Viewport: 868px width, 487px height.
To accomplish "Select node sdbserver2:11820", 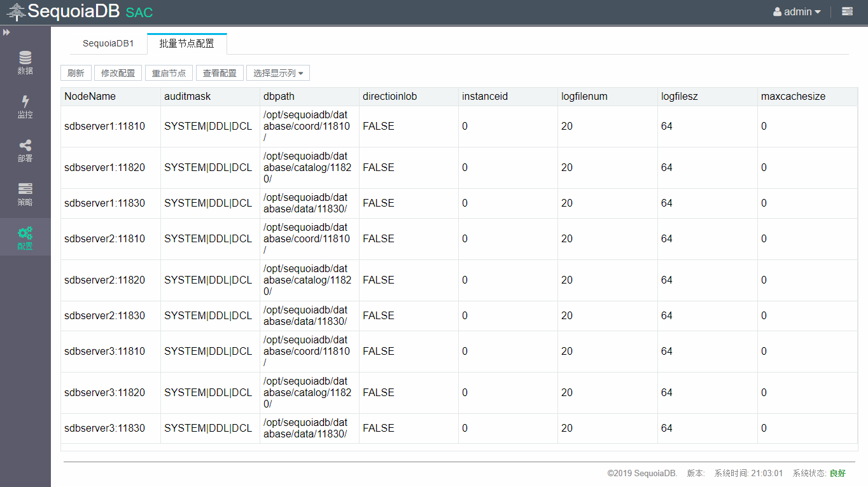I will click(104, 280).
